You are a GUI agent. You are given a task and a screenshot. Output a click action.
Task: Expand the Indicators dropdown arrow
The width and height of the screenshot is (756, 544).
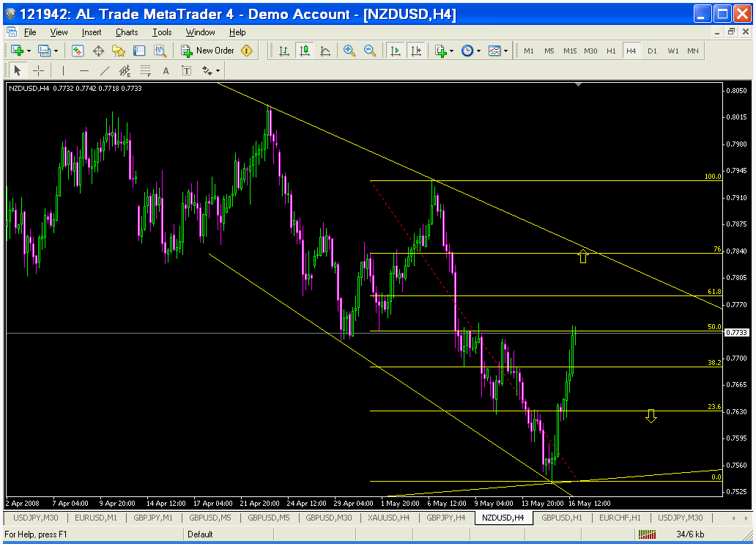(x=452, y=51)
